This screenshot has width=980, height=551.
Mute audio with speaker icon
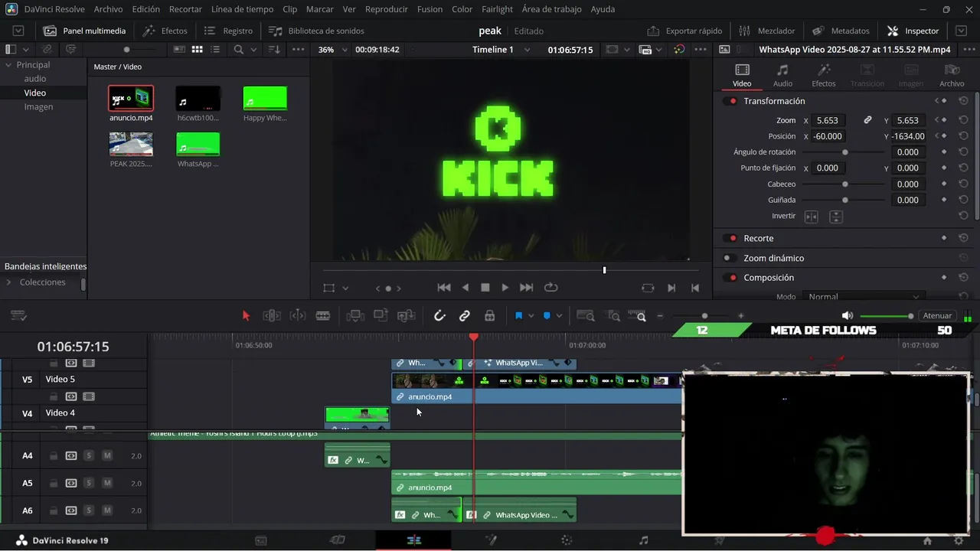[x=847, y=316]
